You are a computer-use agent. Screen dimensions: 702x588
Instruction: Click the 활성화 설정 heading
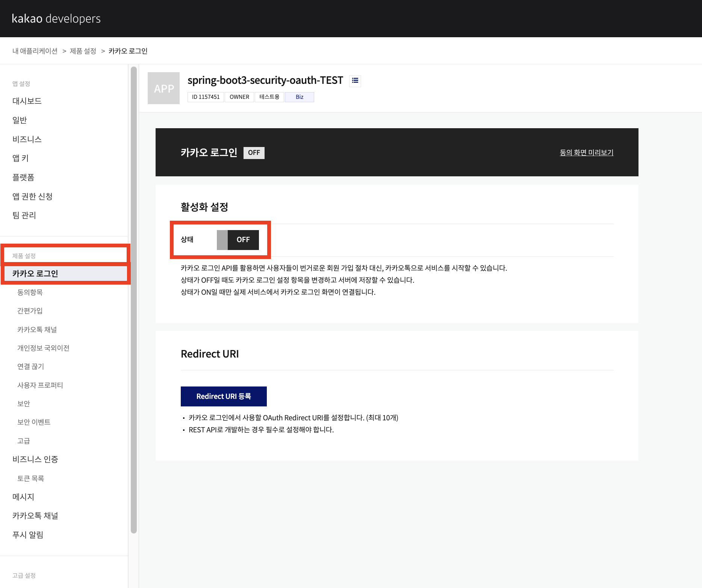204,207
